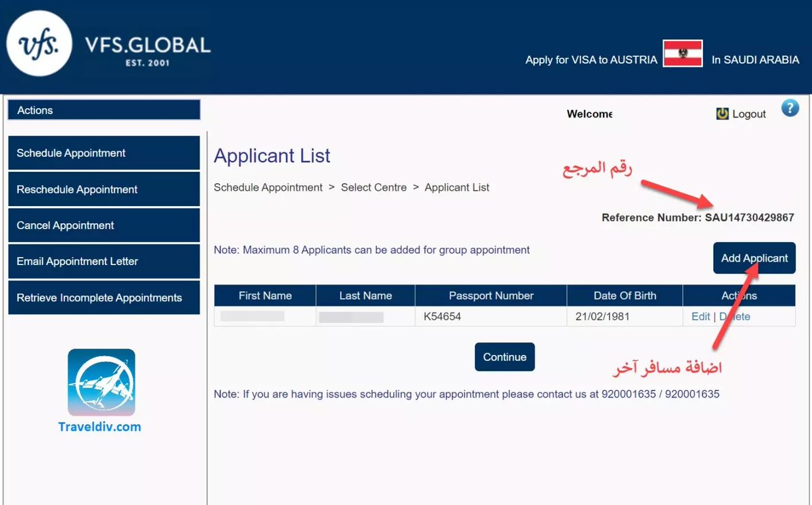812x505 pixels.
Task: Click the Logout power icon
Action: click(723, 114)
